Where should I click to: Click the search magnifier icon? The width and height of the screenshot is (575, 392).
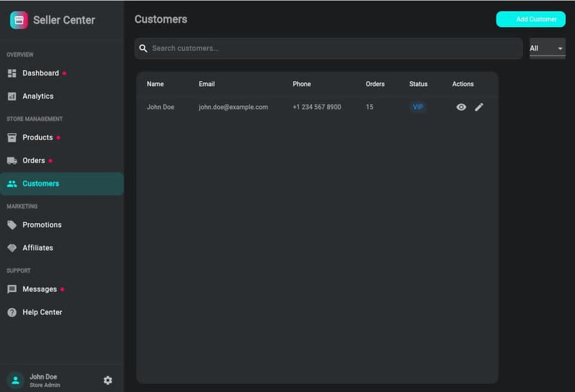coord(144,49)
